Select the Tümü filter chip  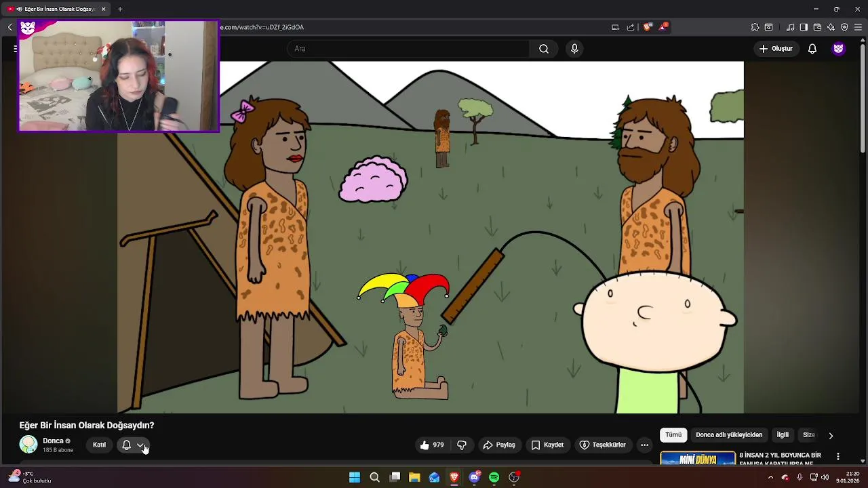[x=673, y=435]
